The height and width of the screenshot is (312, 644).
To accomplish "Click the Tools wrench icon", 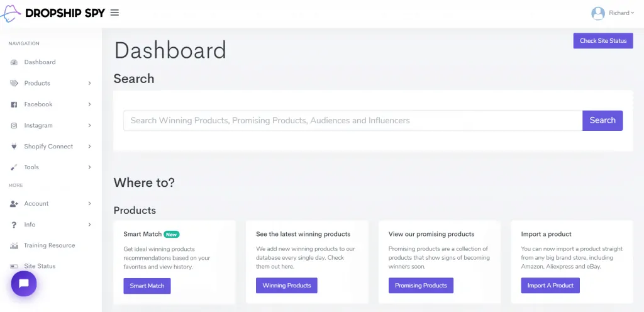I will click(14, 167).
